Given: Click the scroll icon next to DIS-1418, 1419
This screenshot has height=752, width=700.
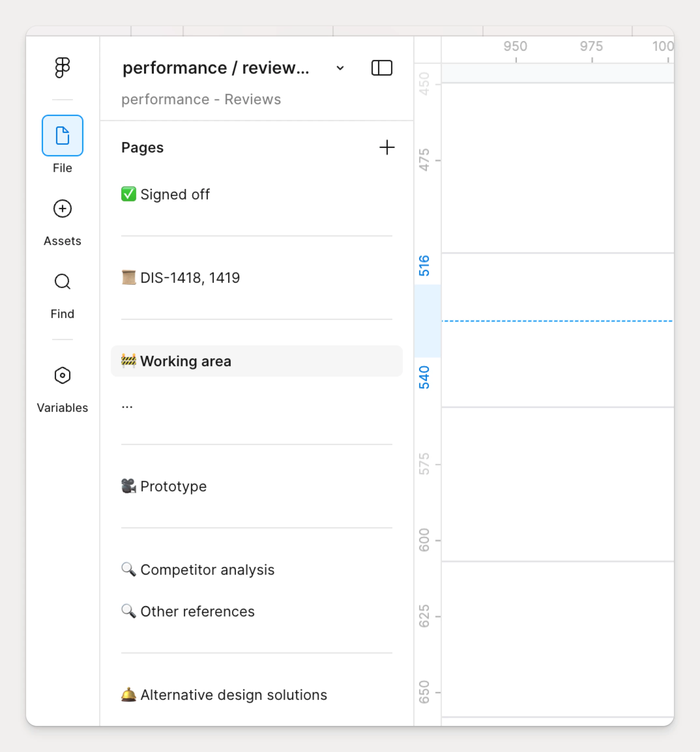Looking at the screenshot, I should point(129,277).
